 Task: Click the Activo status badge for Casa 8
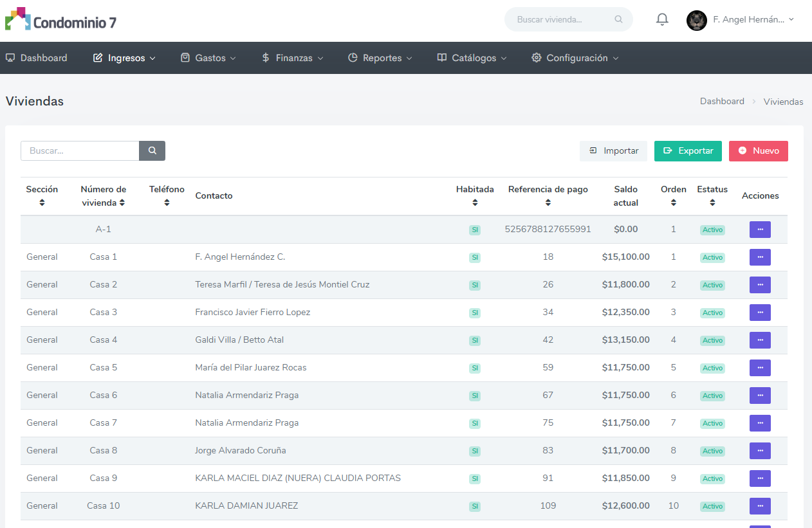(x=712, y=451)
